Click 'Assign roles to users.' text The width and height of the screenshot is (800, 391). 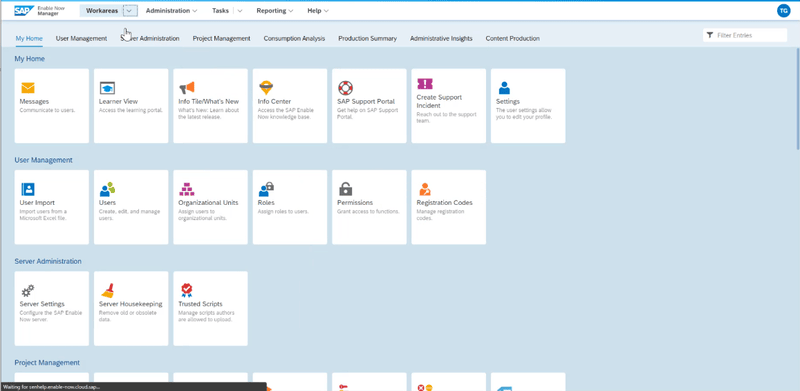[x=283, y=211]
